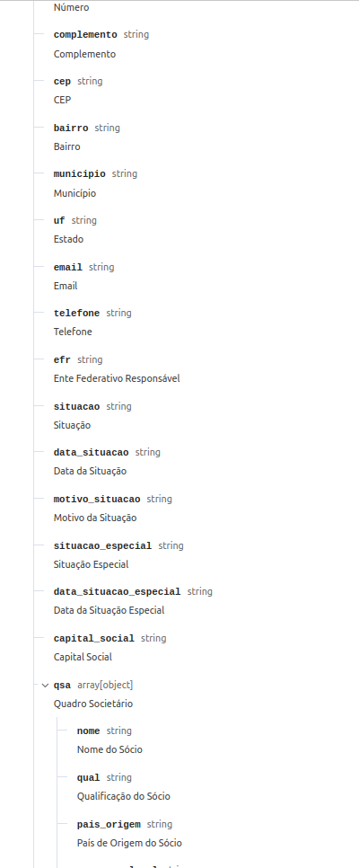Viewport: 359px width, 868px height.
Task: Click the municipio property name
Action: pyautogui.click(x=80, y=173)
